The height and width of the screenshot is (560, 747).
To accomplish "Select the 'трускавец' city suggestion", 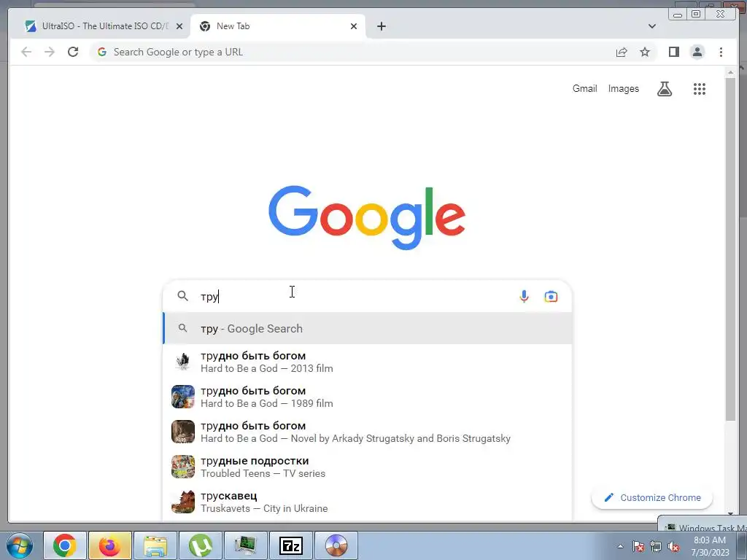I will click(368, 502).
